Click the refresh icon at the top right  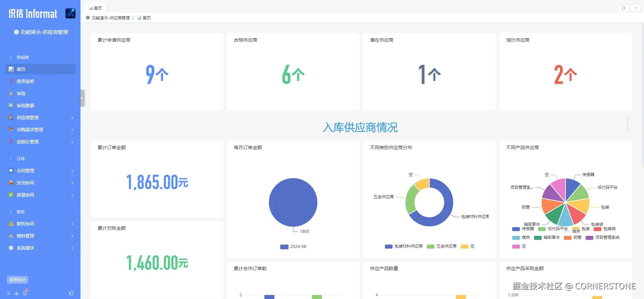[624, 8]
